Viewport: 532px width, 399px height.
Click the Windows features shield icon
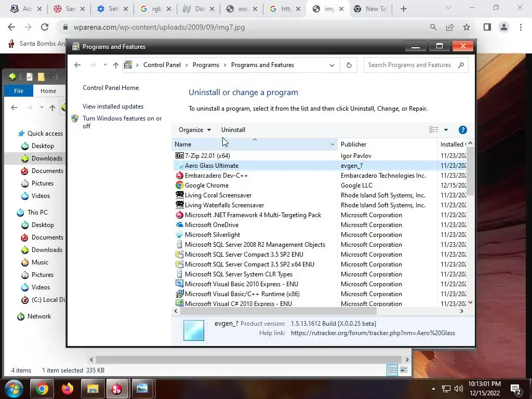pyautogui.click(x=75, y=118)
